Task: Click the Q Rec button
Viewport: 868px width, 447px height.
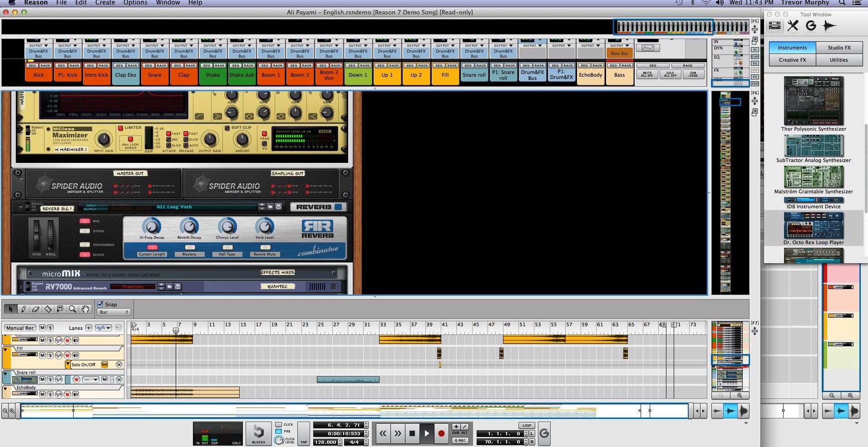Action: coord(460,440)
